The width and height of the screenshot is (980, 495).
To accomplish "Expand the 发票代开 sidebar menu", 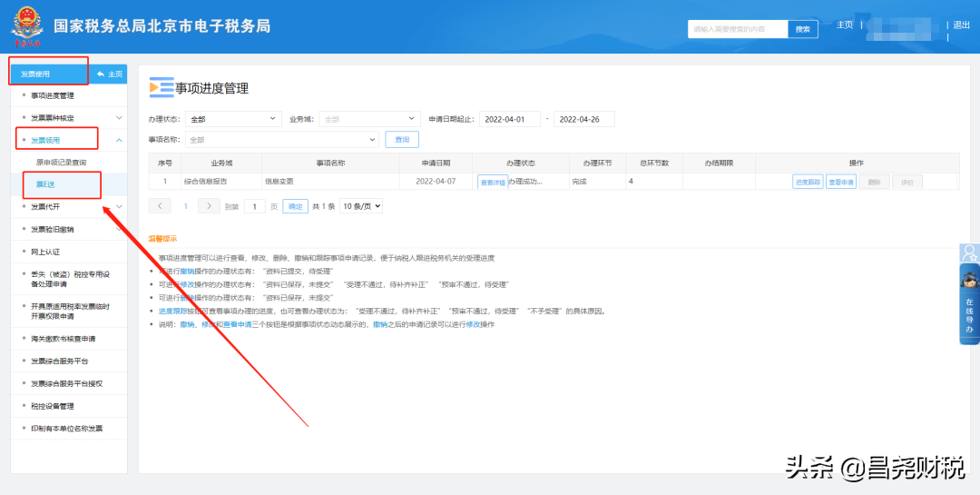I will 119,207.
